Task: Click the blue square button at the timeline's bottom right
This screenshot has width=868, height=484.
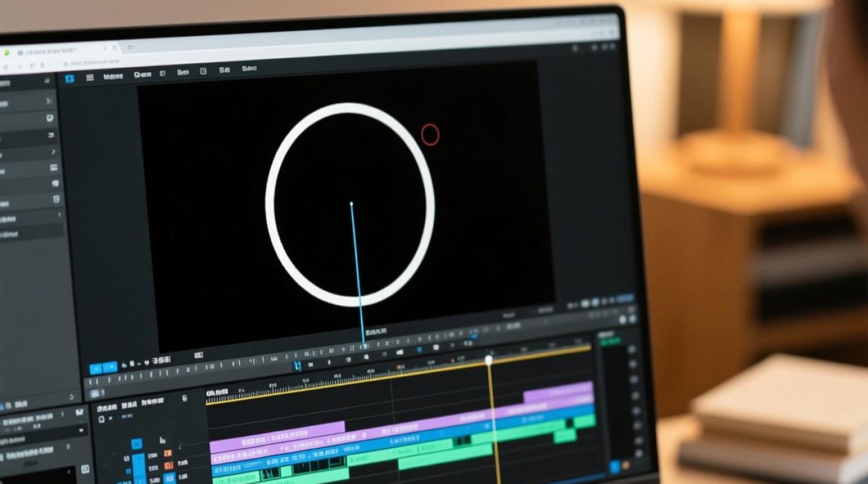Action: point(615,466)
